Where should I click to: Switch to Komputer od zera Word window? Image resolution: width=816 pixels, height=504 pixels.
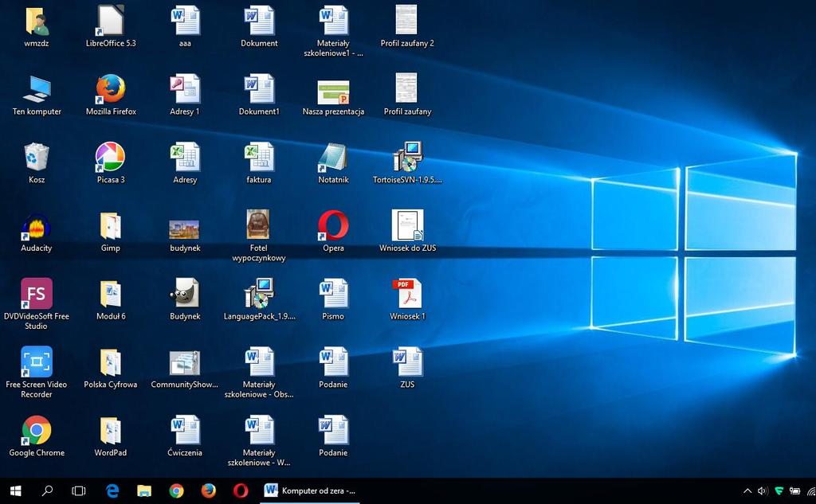click(x=310, y=490)
